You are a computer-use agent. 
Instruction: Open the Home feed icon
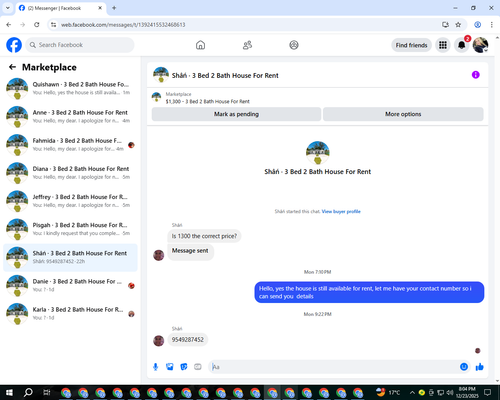tap(200, 45)
